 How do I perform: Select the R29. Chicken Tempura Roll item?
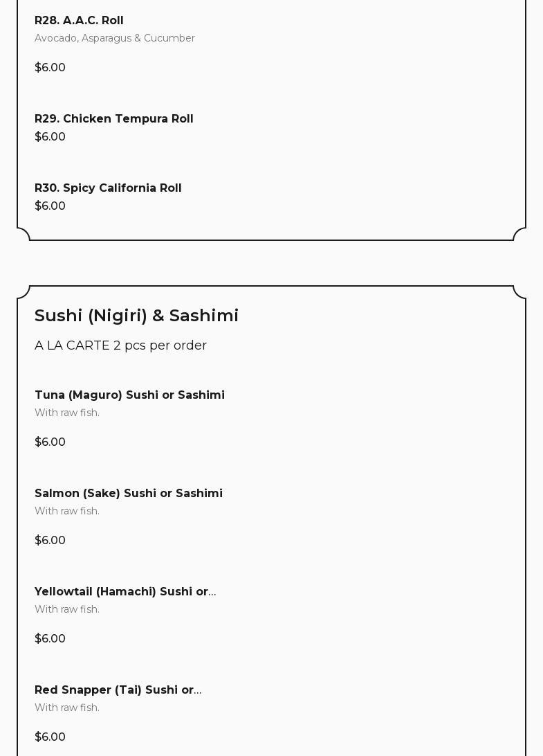113,119
